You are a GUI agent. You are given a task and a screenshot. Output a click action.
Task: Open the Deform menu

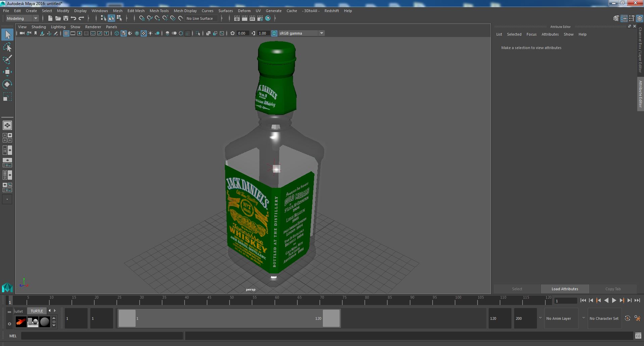(244, 11)
